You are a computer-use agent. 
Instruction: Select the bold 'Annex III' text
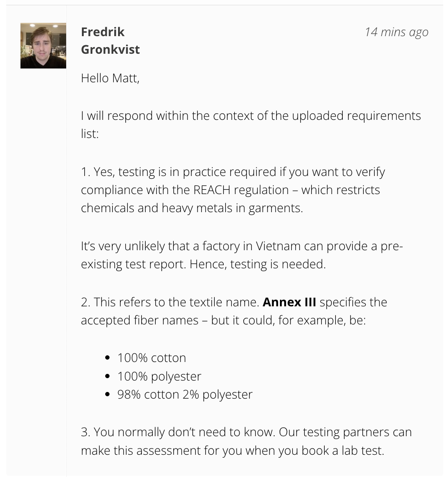[289, 302]
